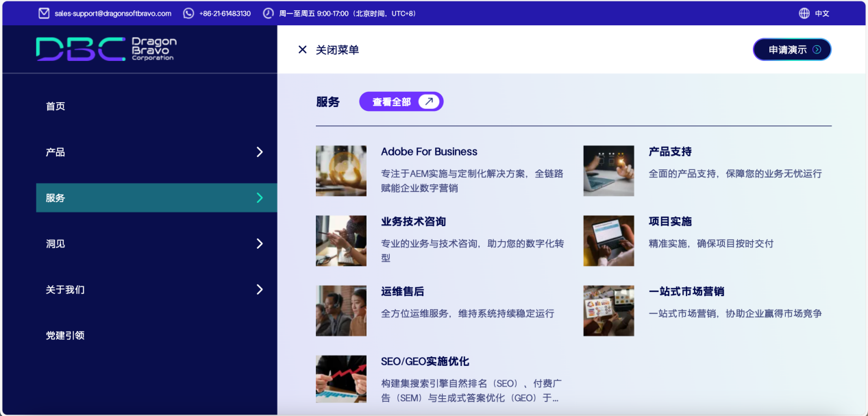Click the arrow icon in 查看全部 button

[x=429, y=101]
